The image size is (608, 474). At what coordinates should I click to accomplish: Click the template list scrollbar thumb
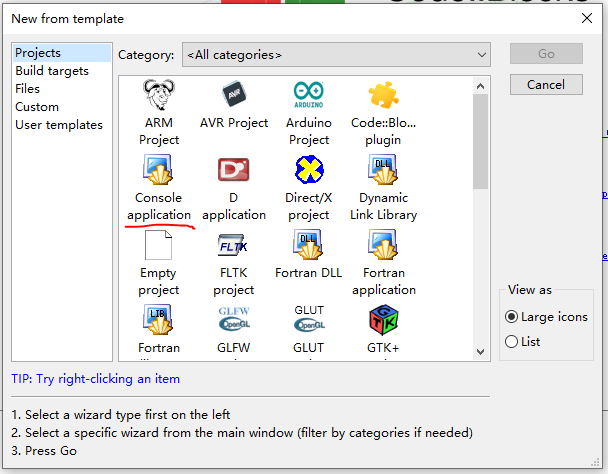pyautogui.click(x=480, y=142)
